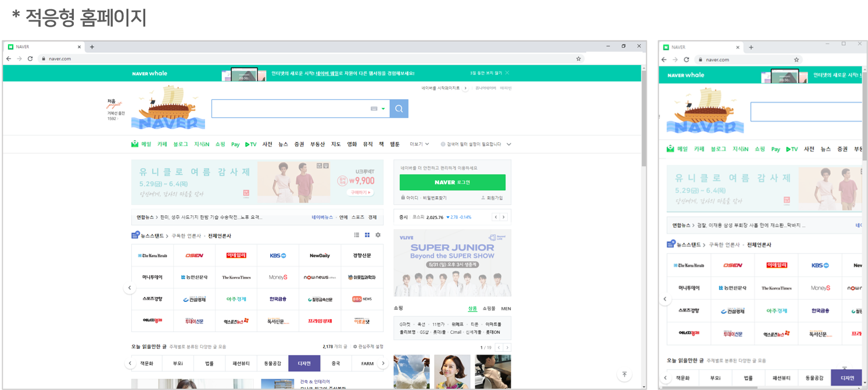Open new tab in right browser window

click(751, 48)
